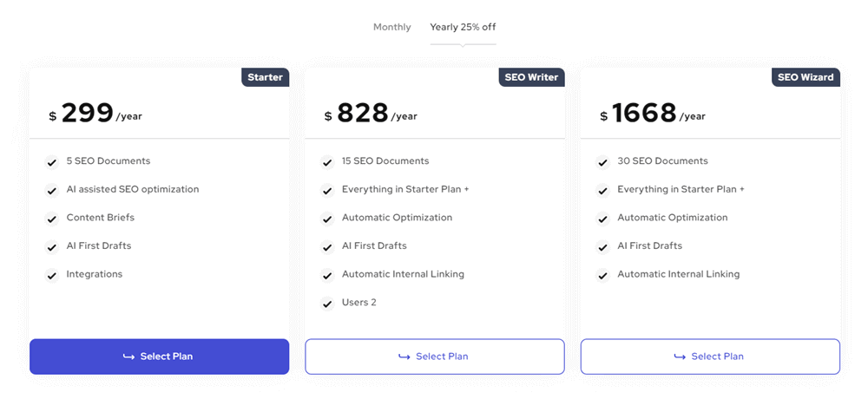
Task: Select the Yearly 25% off tab
Action: point(463,27)
